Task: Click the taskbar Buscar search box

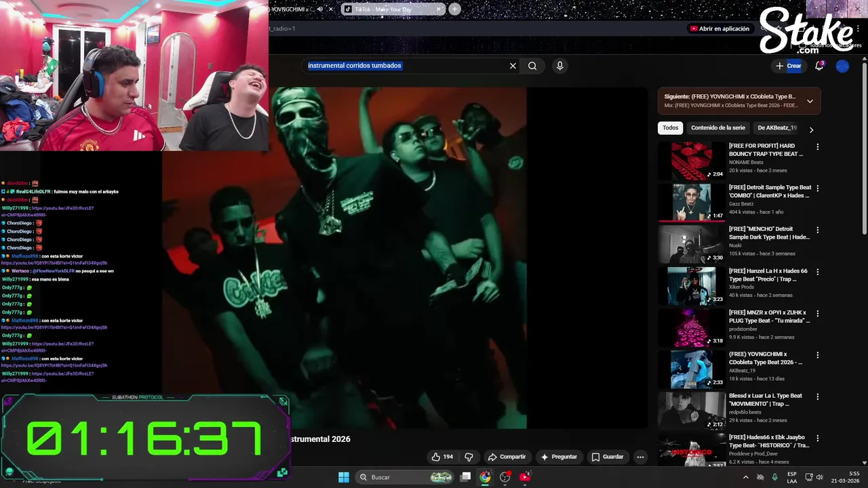Action: click(406, 477)
